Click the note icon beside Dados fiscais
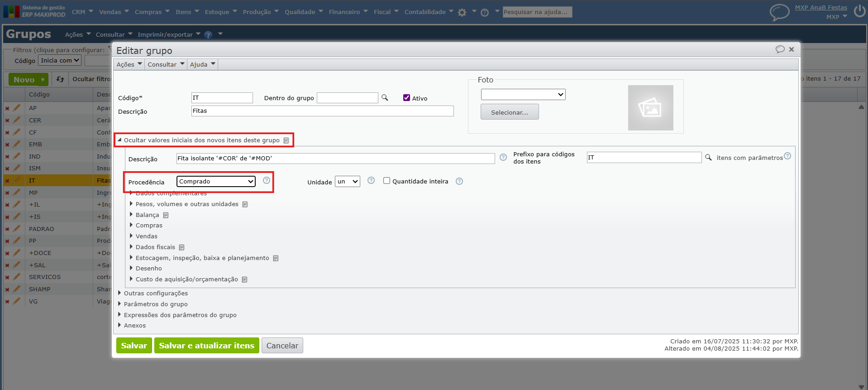 click(x=182, y=247)
